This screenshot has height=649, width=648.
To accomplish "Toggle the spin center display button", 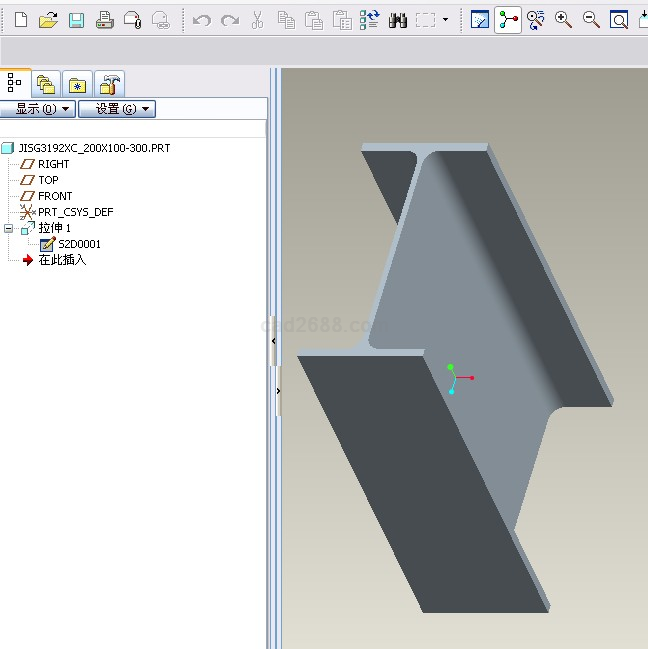I will pos(508,20).
